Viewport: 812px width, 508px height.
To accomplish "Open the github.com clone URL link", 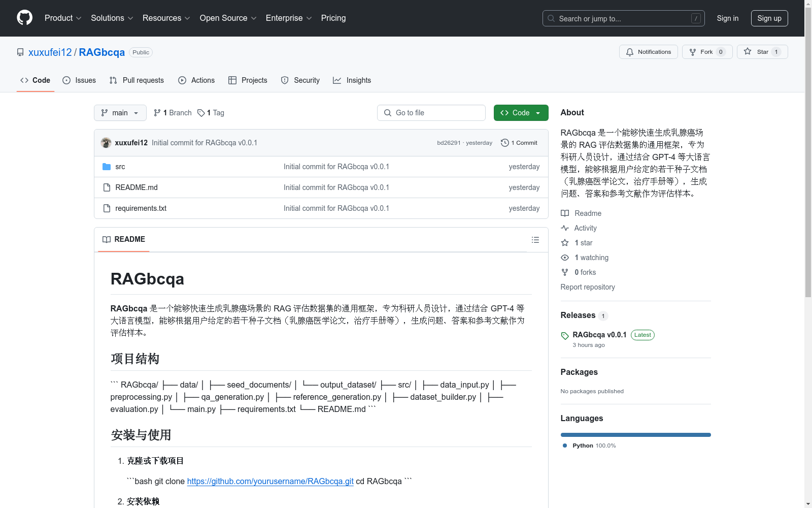I will 270,481.
